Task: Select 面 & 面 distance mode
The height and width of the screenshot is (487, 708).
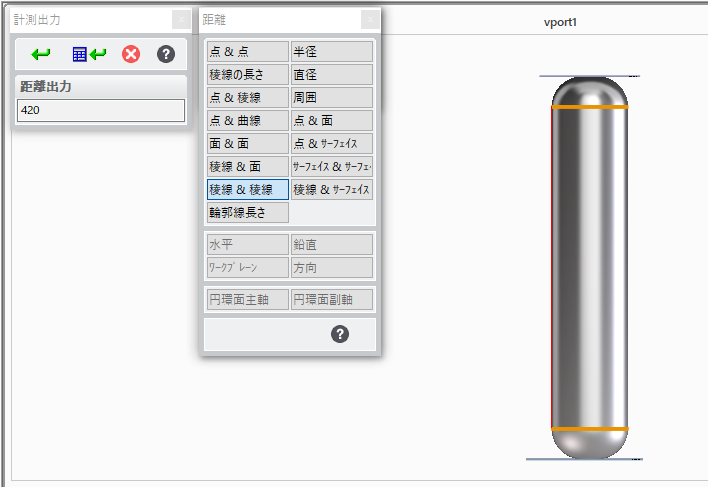Action: click(x=247, y=144)
